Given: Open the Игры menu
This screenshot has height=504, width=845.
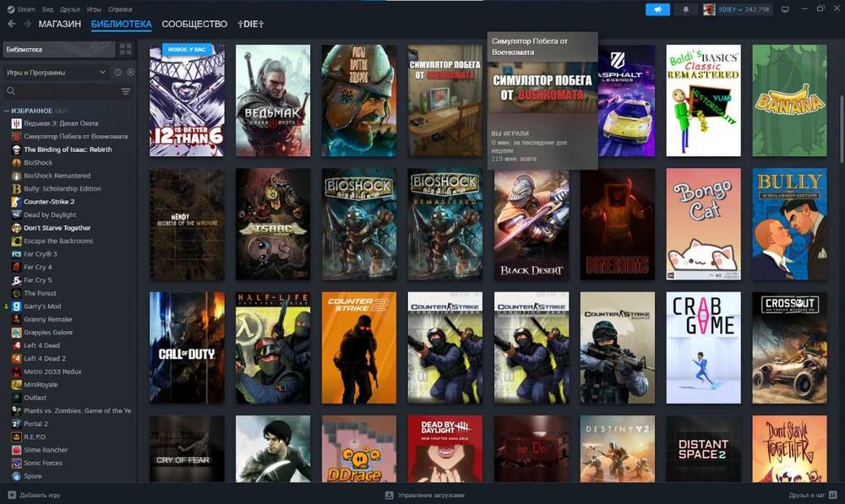Looking at the screenshot, I should tap(94, 9).
